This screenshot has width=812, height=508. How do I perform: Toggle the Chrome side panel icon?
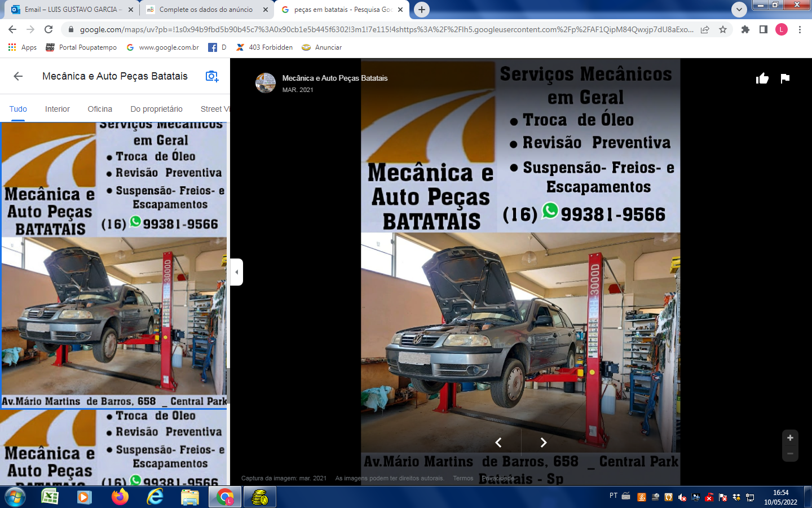point(764,29)
